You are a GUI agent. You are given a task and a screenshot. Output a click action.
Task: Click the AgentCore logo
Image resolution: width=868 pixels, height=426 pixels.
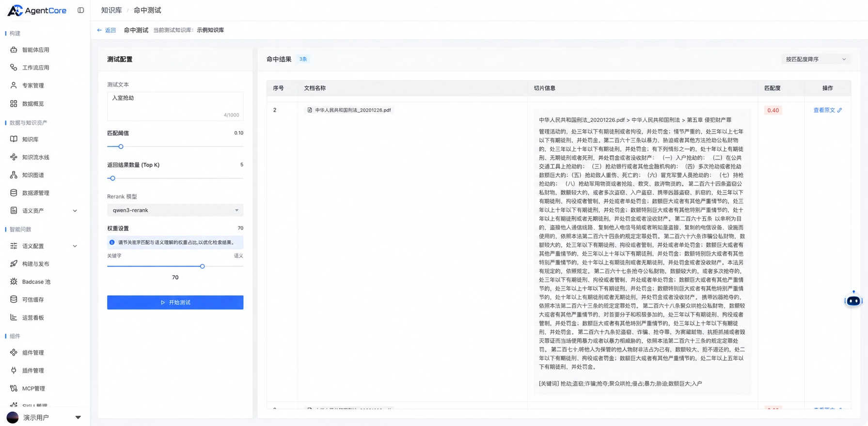(x=37, y=10)
